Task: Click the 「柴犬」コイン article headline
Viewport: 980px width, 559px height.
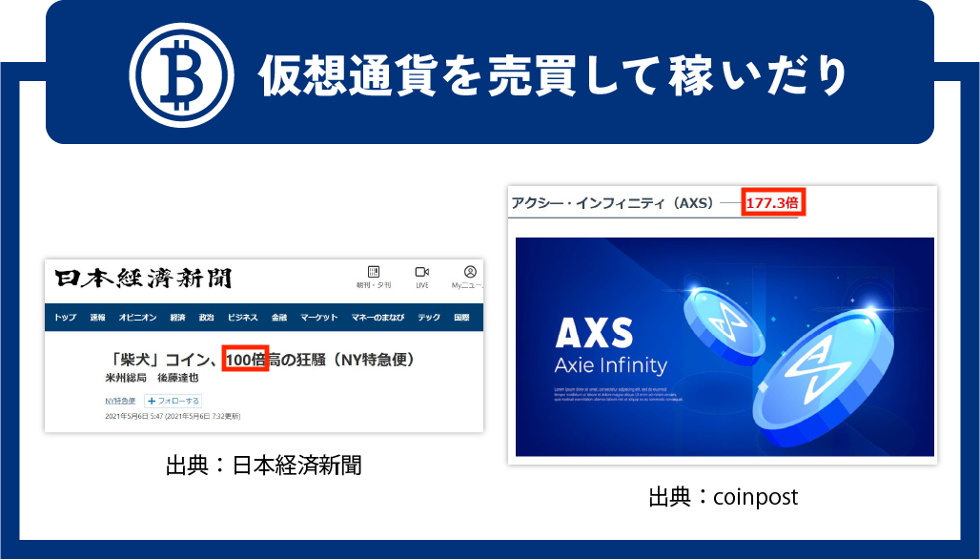Action: click(262, 360)
